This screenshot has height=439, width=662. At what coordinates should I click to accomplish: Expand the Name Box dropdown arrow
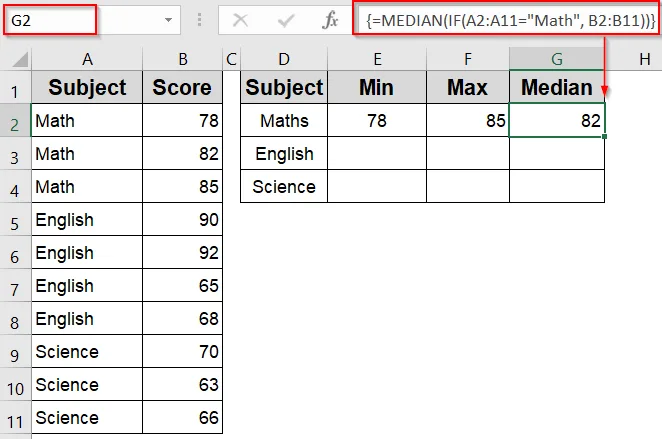coord(168,20)
